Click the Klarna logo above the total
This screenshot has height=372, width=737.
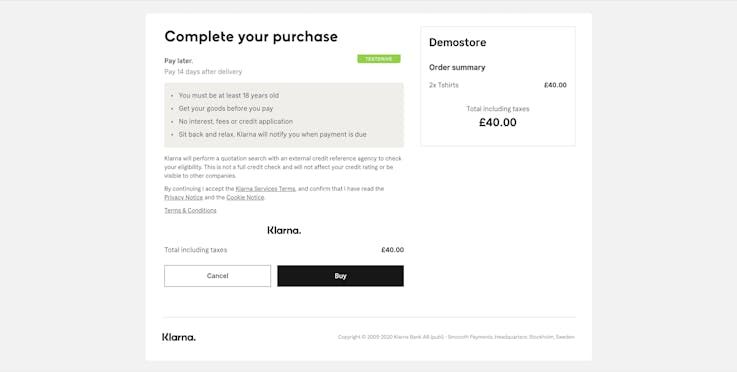pyautogui.click(x=284, y=230)
